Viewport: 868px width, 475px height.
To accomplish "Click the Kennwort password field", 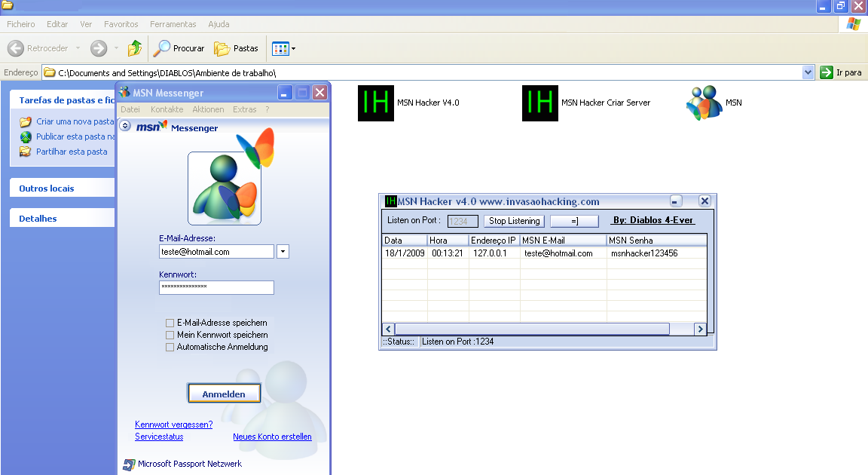I will click(x=216, y=287).
